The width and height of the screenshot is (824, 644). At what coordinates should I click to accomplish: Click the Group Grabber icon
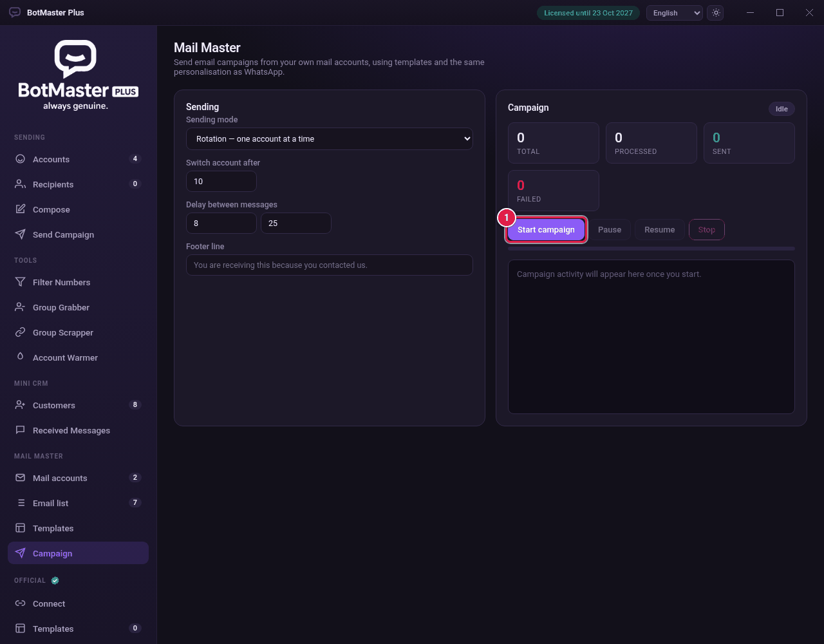pyautogui.click(x=21, y=307)
